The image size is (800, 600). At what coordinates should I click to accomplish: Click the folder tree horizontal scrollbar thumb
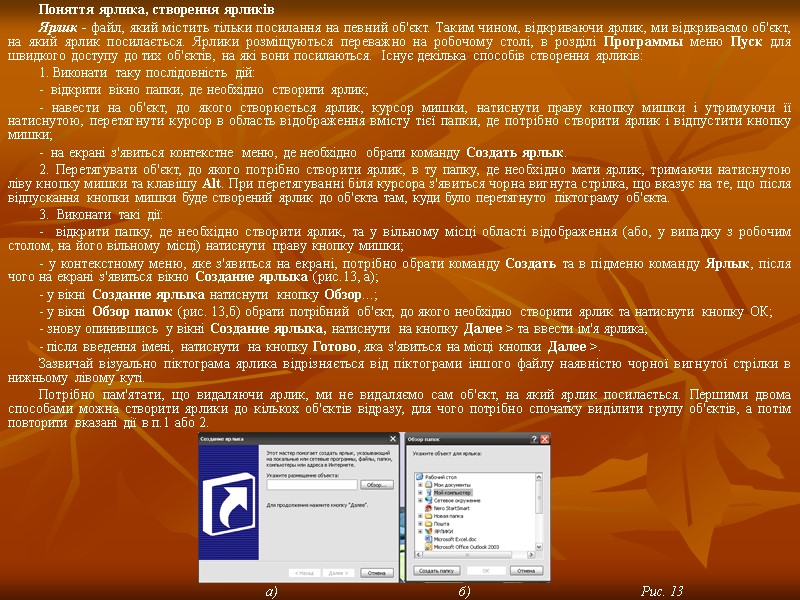[467, 555]
